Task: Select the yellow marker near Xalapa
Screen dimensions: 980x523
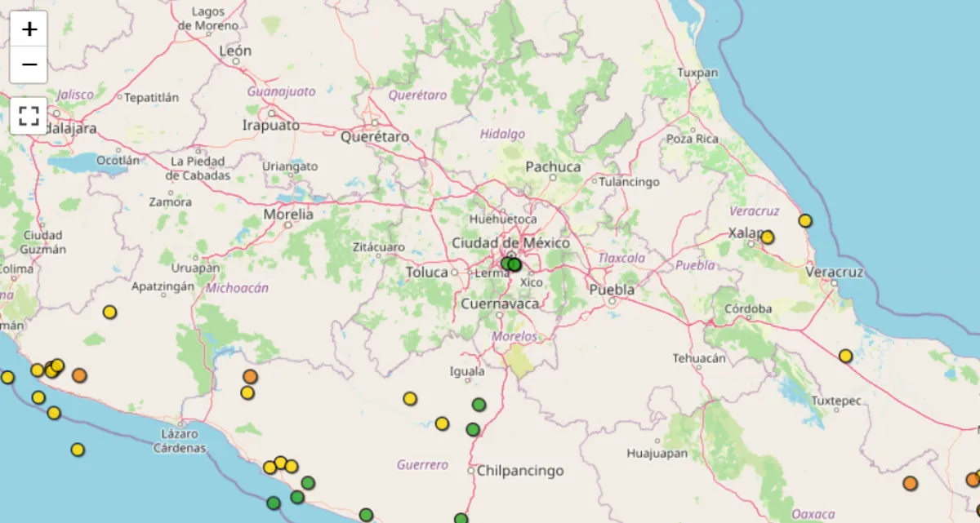Action: pyautogui.click(x=766, y=237)
